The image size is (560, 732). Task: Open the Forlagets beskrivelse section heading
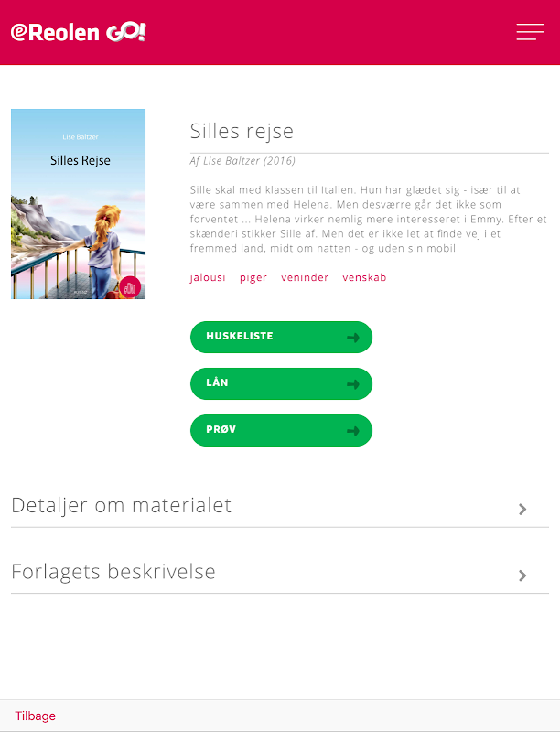point(113,572)
